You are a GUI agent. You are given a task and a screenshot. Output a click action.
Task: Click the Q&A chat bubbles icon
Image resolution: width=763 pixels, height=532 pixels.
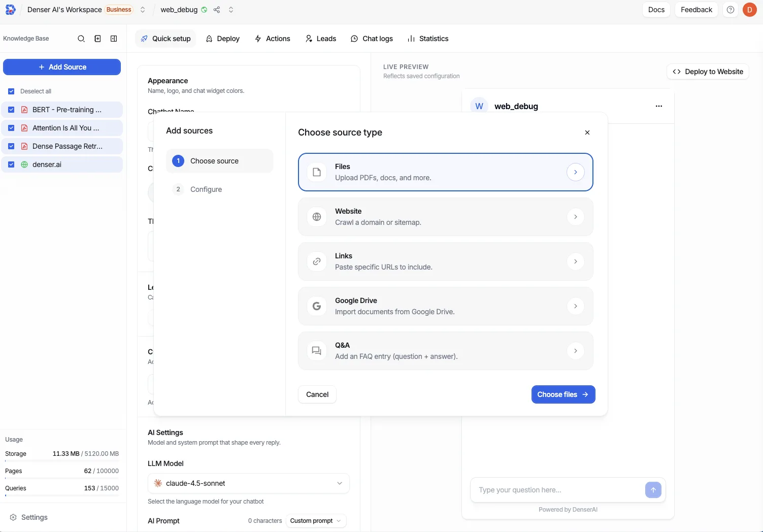click(x=317, y=351)
